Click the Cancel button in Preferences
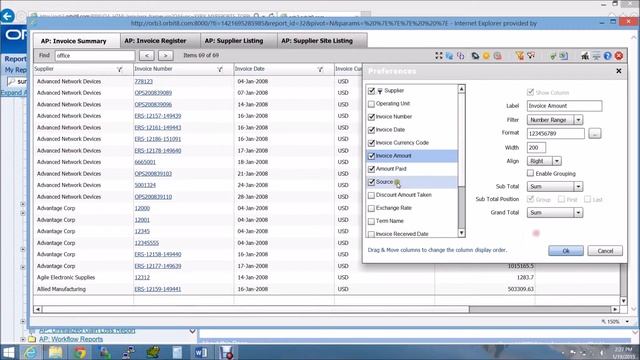The width and height of the screenshot is (640, 360). [605, 251]
